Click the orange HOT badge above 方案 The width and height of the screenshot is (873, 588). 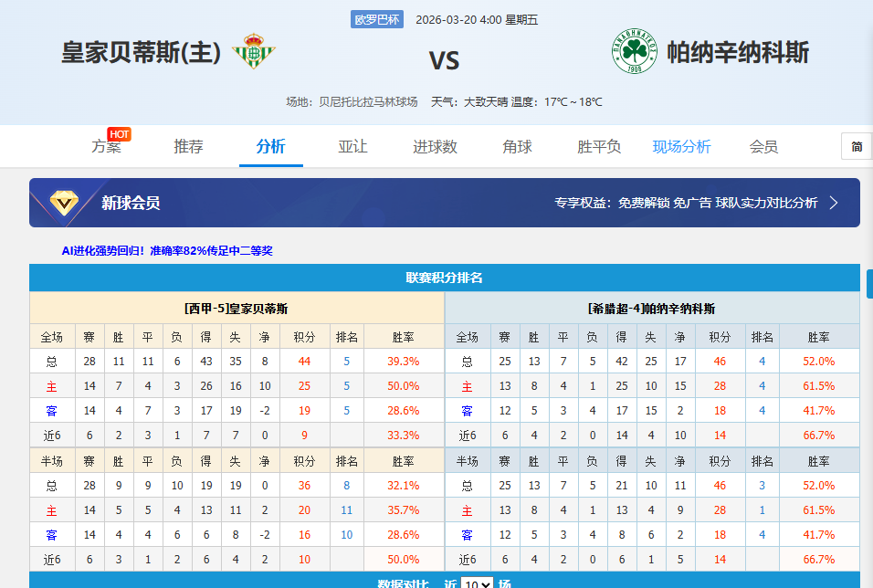point(119,134)
